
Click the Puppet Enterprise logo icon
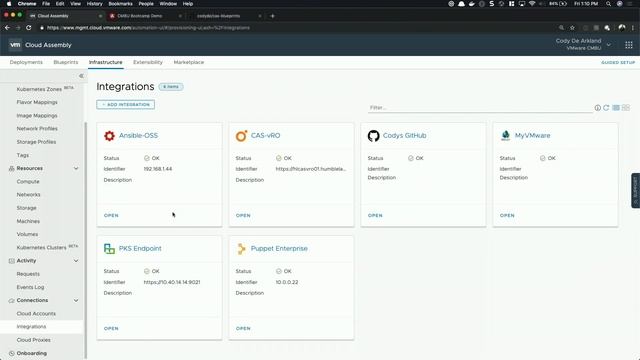click(241, 249)
